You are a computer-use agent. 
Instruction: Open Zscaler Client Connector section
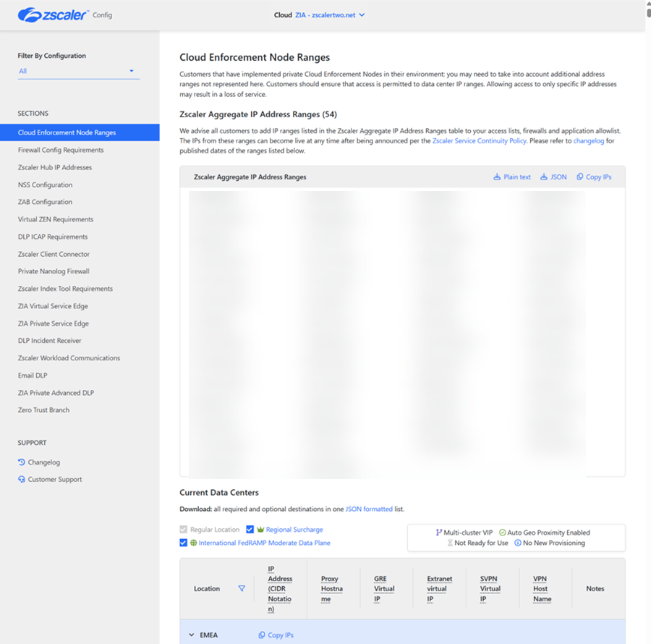point(54,254)
